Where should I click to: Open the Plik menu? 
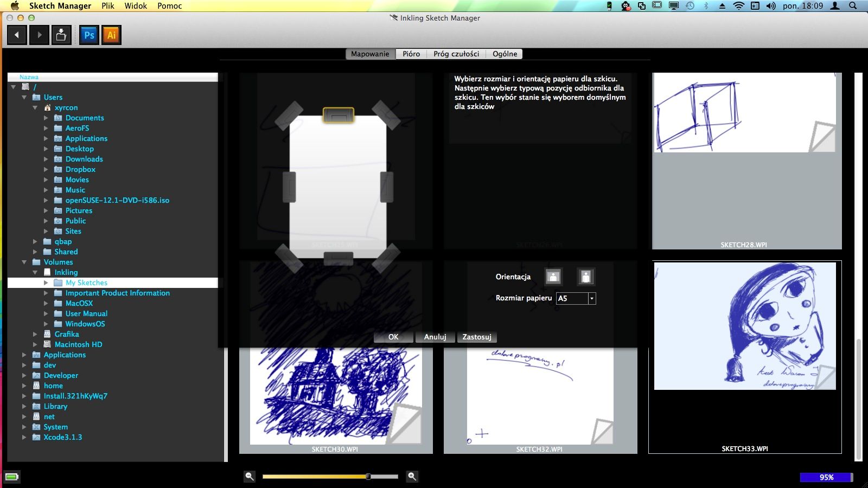coord(108,6)
